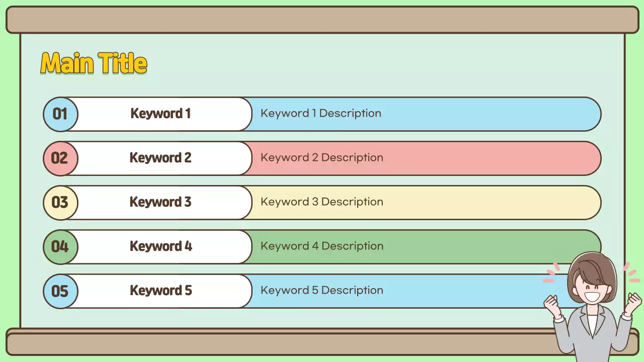Select the blue 05 number circle
Image resolution: width=644 pixels, height=362 pixels.
(x=60, y=291)
